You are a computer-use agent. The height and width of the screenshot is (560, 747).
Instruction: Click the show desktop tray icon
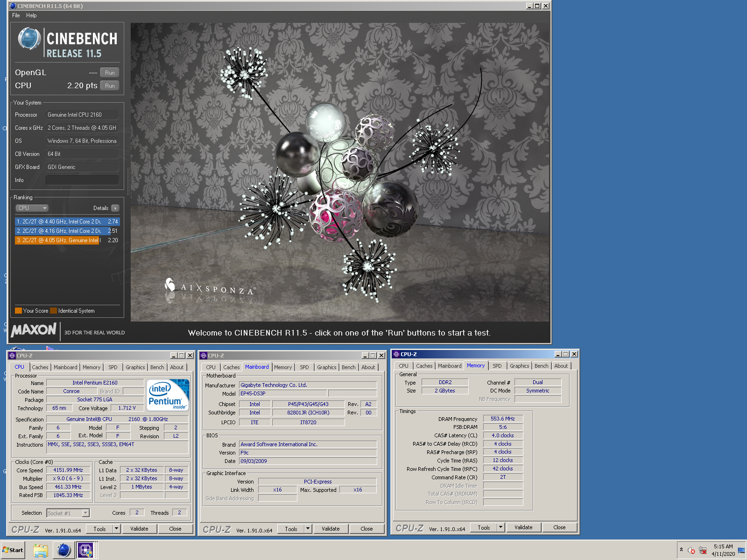[741, 551]
